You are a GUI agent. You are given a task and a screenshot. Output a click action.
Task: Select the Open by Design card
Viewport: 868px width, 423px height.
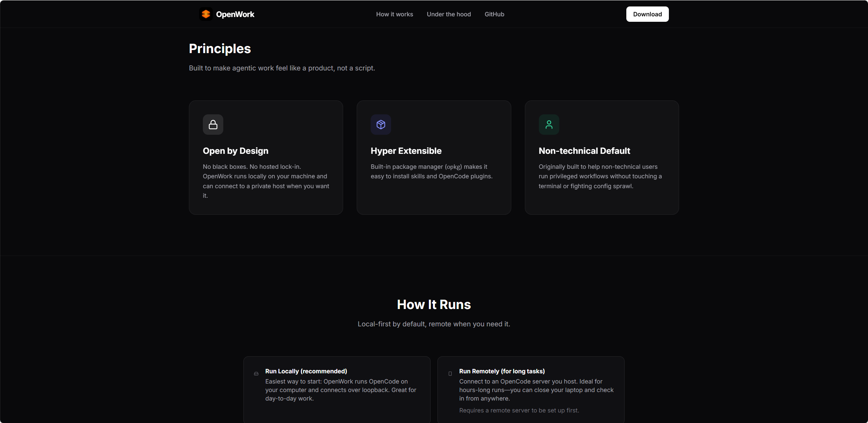(266, 157)
